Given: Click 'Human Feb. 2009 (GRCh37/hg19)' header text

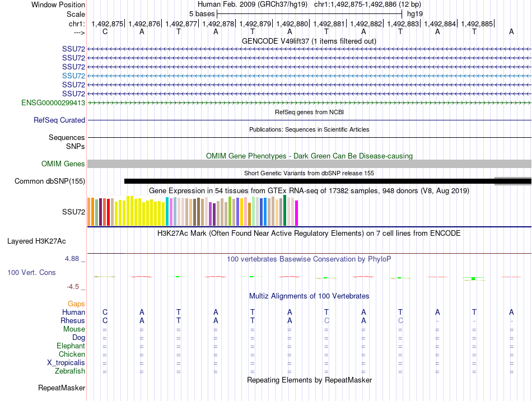Looking at the screenshot, I should coord(253,4).
